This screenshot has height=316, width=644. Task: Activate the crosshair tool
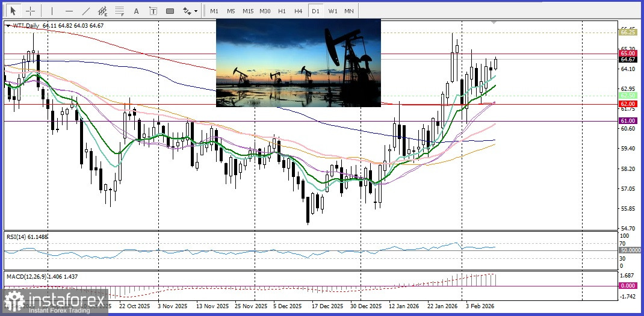pyautogui.click(x=30, y=11)
